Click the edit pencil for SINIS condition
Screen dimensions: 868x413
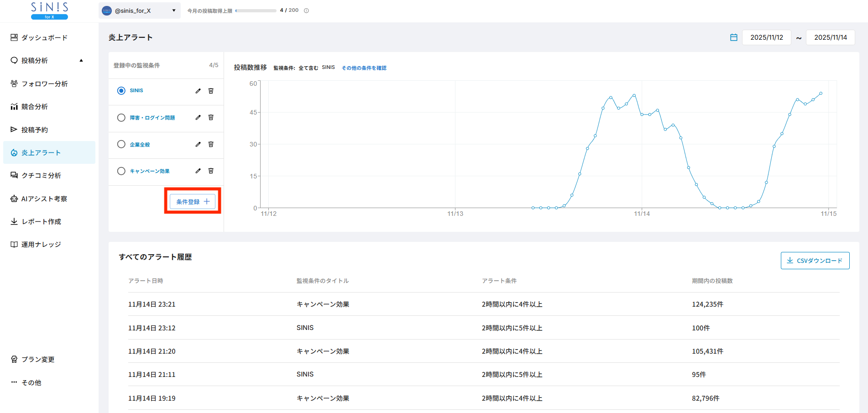[x=198, y=91]
